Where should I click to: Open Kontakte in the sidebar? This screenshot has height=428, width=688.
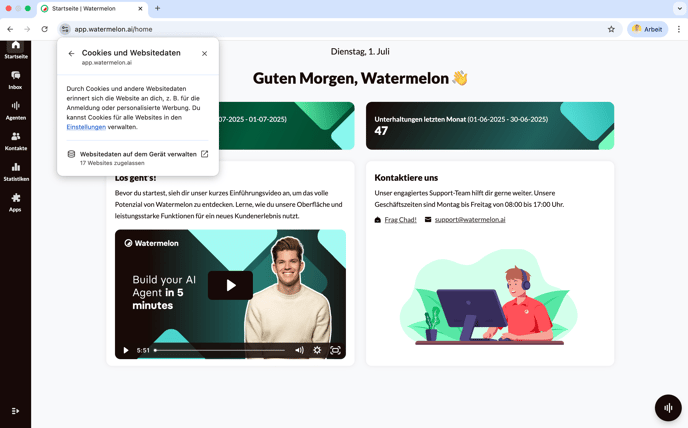tap(15, 141)
